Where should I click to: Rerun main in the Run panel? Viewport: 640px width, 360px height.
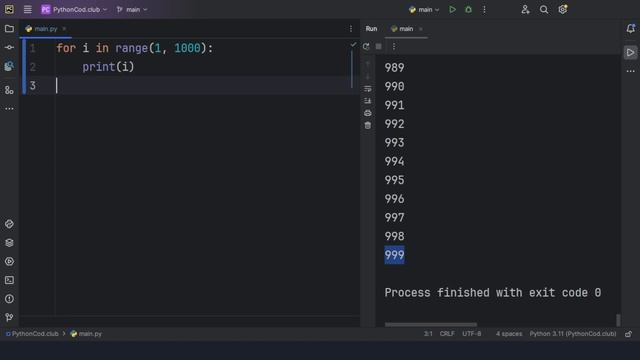pos(366,47)
